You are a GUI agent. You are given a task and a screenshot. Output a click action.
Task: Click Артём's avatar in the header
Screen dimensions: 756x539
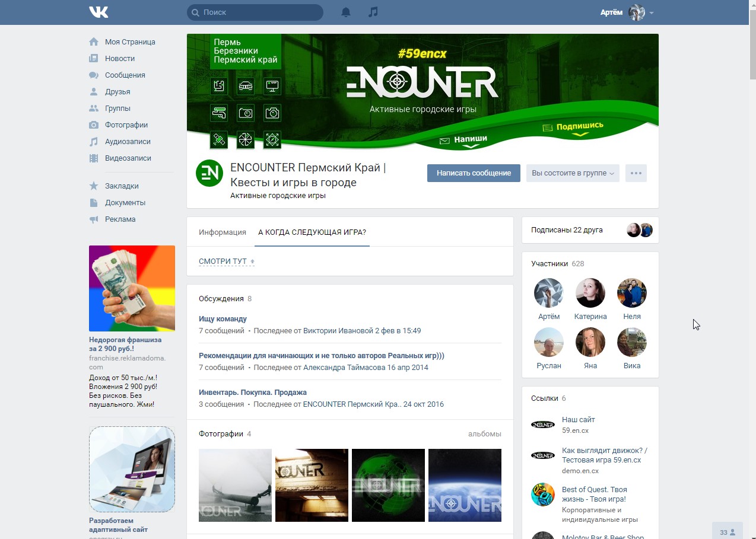coord(637,12)
